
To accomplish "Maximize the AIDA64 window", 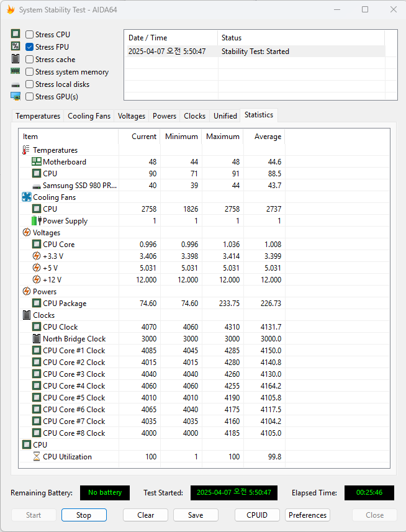I will coord(365,9).
